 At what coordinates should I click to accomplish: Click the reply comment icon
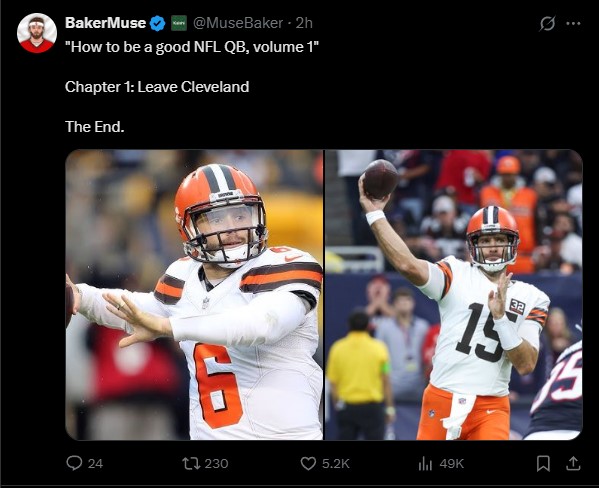(74, 463)
